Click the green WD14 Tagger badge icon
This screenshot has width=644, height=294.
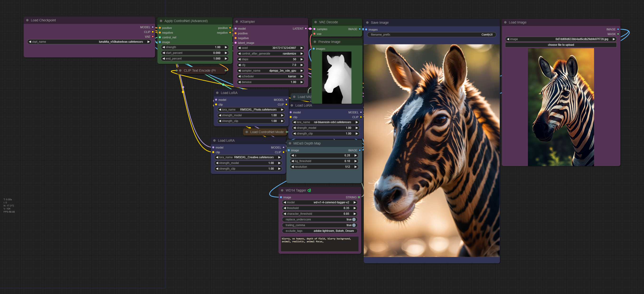[309, 190]
